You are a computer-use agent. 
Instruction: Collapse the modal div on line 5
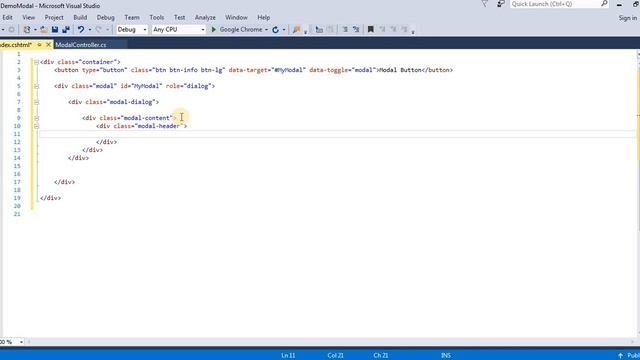coord(36,86)
